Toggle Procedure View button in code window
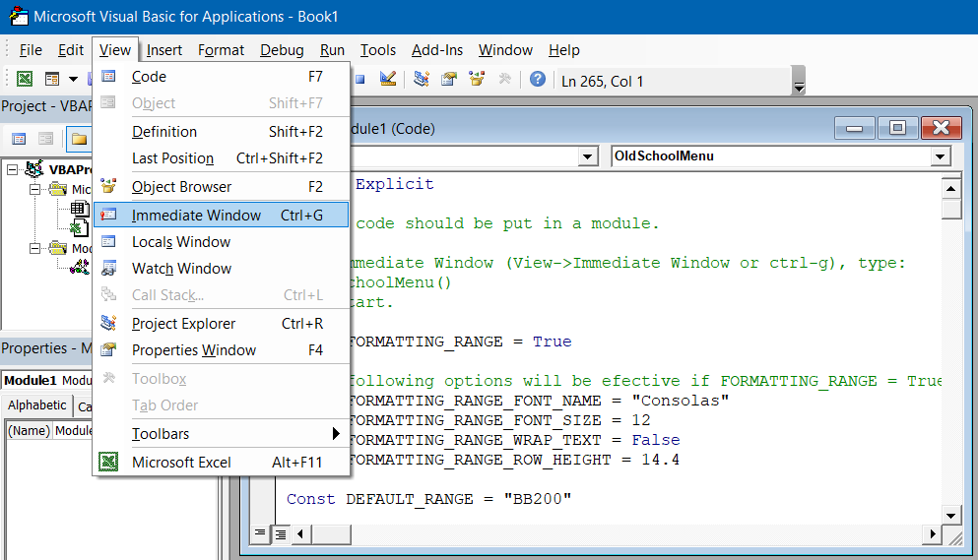The width and height of the screenshot is (978, 560). tap(260, 533)
